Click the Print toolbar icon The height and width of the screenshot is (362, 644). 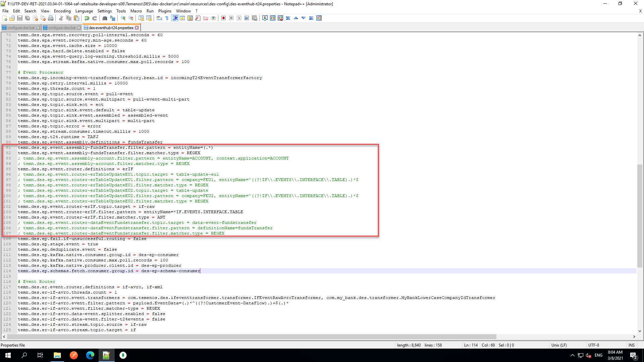coord(51,18)
